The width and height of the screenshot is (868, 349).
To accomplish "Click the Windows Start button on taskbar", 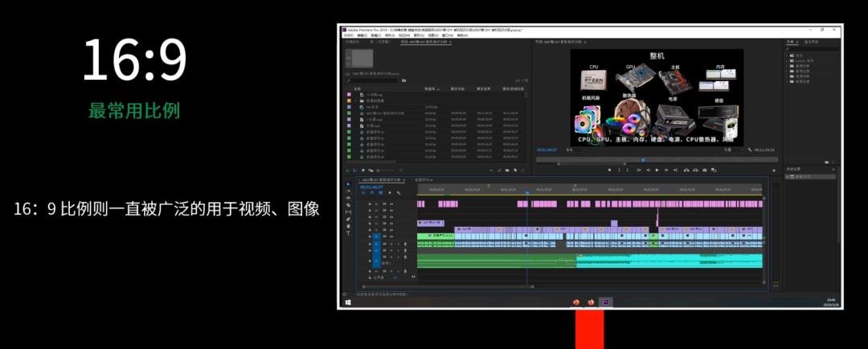I will pyautogui.click(x=348, y=302).
